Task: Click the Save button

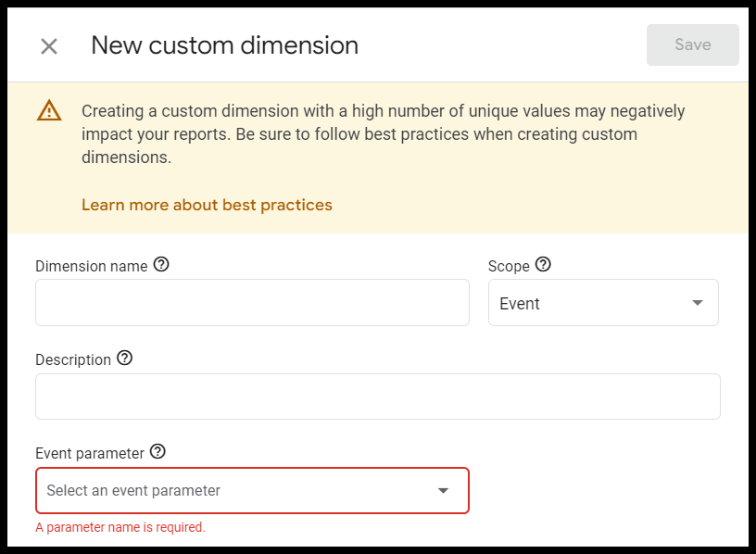Action: tap(692, 44)
